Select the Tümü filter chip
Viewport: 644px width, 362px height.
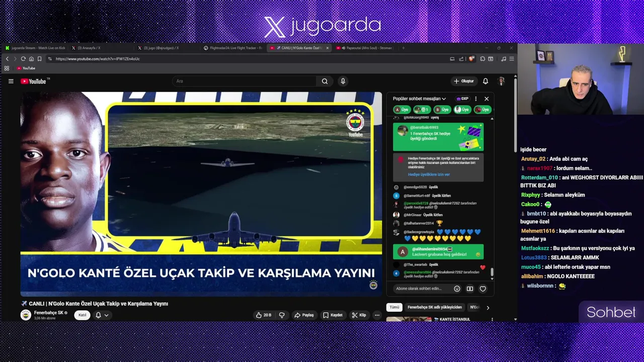tap(394, 307)
